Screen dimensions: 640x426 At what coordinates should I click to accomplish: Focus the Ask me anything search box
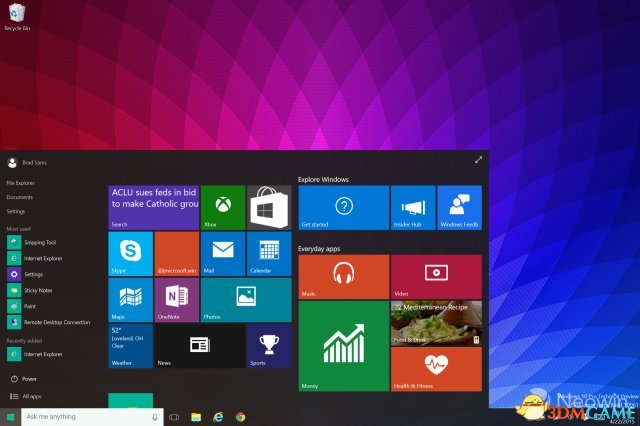pyautogui.click(x=92, y=417)
